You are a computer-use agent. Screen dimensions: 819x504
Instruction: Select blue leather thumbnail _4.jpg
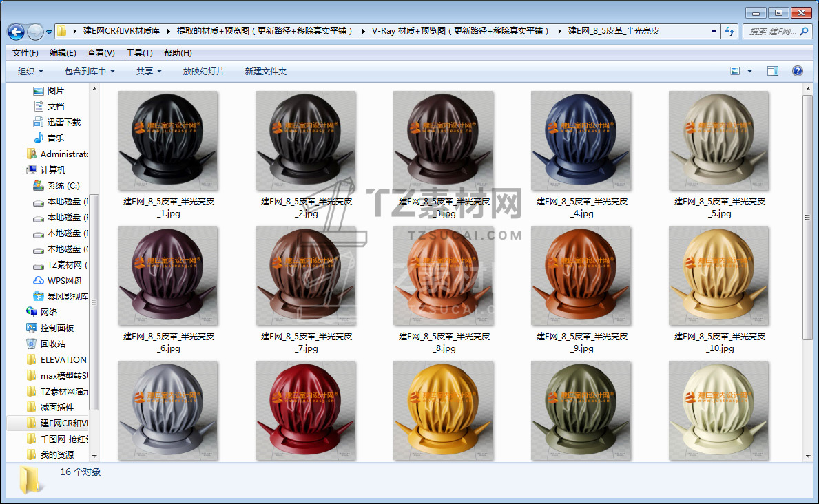click(581, 141)
